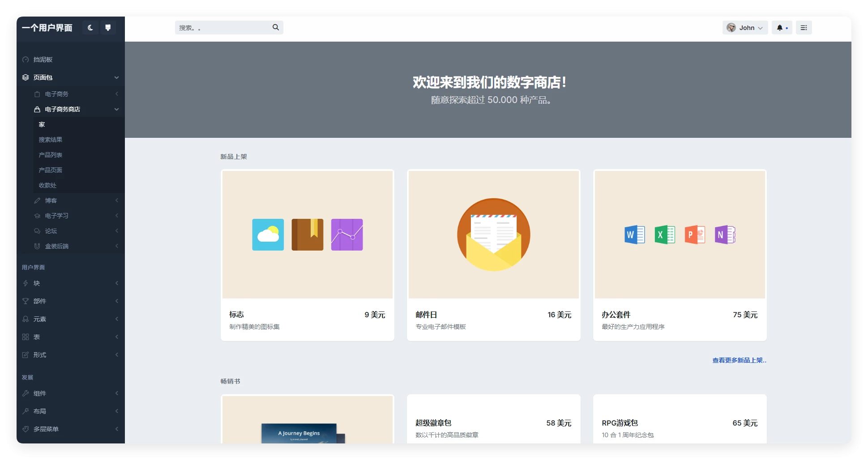868x460 pixels.
Task: Open the 收款处 checkout page
Action: point(47,185)
